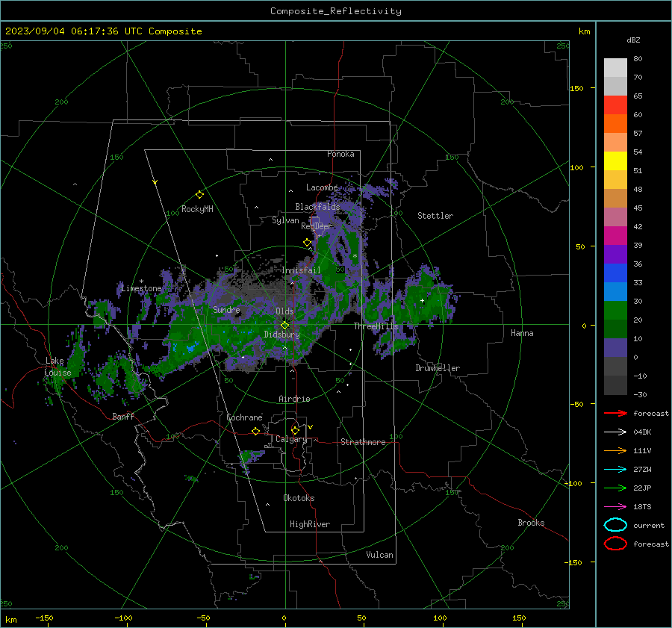The width and height of the screenshot is (672, 628).
Task: Pick the yellow 54-51 dBZ color swatch
Action: coord(615,161)
